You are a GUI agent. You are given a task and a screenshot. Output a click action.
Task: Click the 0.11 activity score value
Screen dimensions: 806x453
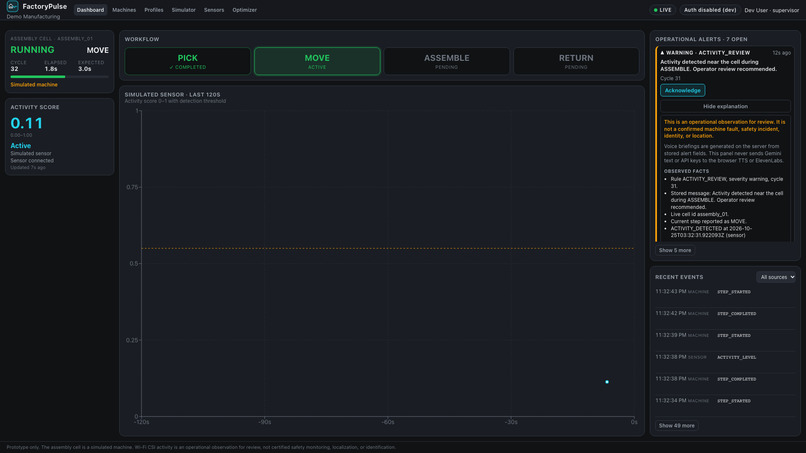tap(27, 123)
